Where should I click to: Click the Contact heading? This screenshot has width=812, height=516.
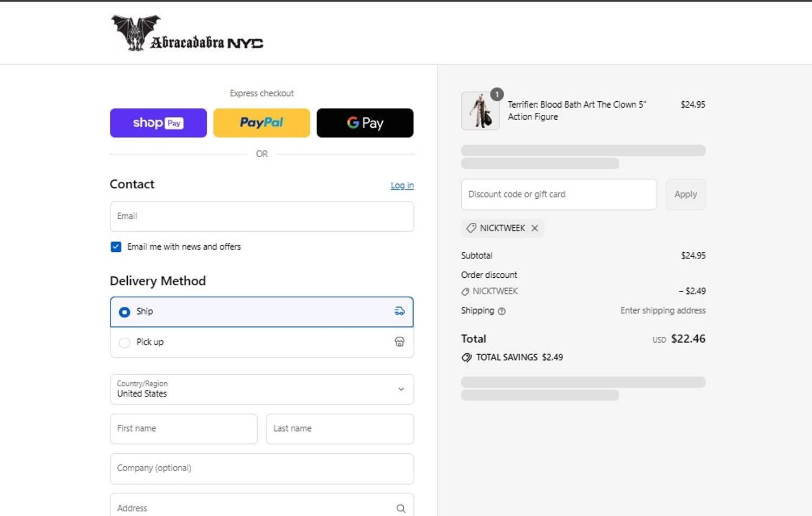pos(132,184)
